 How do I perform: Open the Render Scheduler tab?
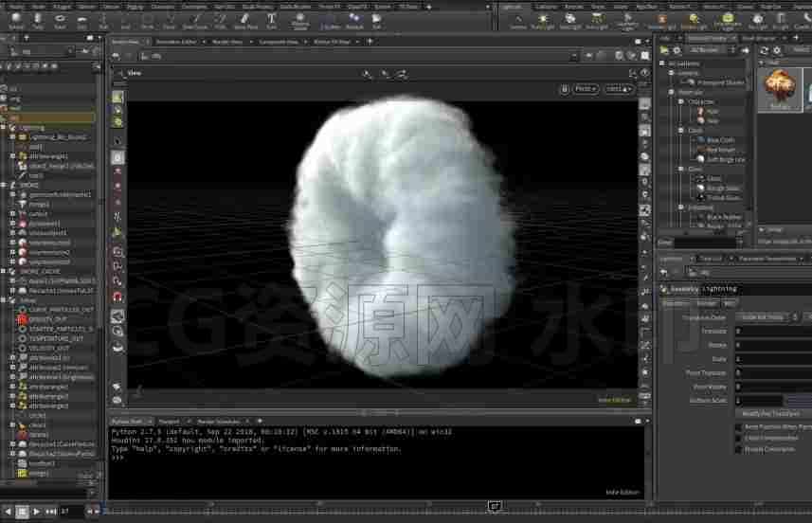219,422
